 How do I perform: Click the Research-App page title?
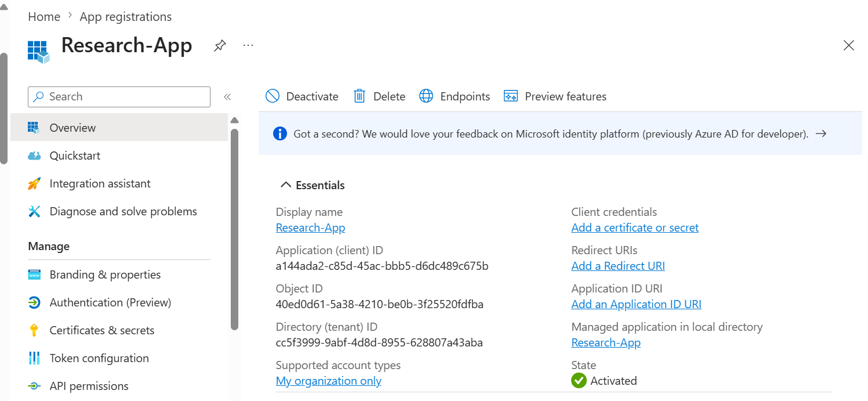pyautogui.click(x=126, y=45)
